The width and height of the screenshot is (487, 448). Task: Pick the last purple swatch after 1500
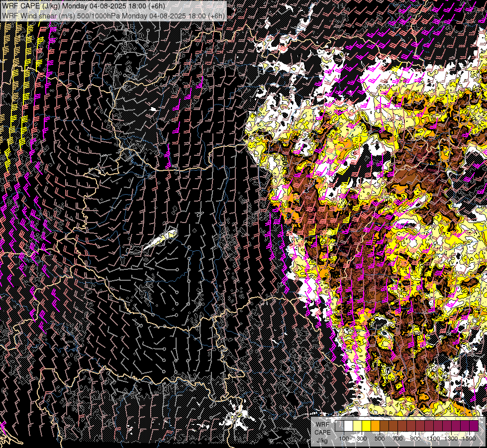pyautogui.click(x=474, y=426)
